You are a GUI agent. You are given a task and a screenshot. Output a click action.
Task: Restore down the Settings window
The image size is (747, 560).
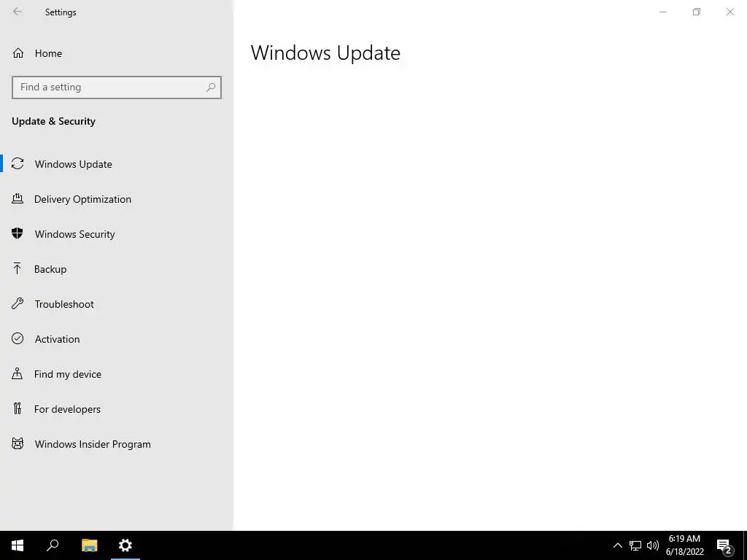697,12
